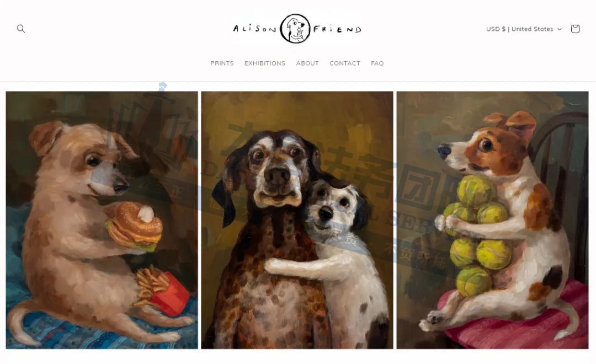Visit the ABOUT page link
Image resolution: width=596 pixels, height=364 pixels.
(307, 63)
